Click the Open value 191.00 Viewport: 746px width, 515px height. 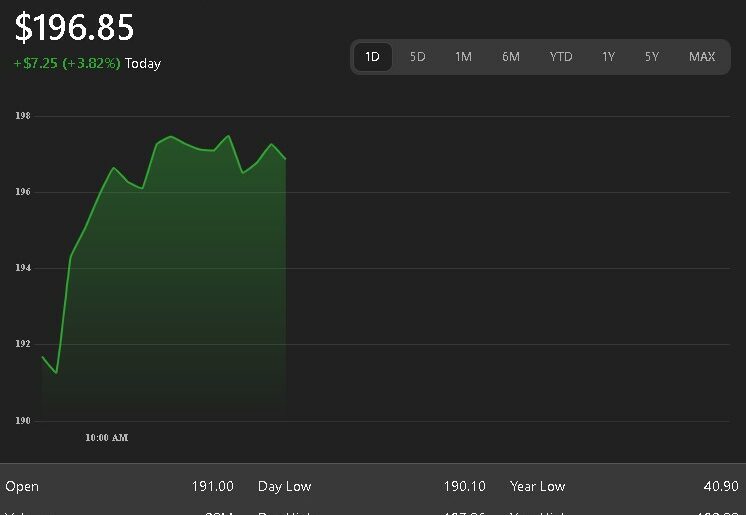[x=212, y=487]
